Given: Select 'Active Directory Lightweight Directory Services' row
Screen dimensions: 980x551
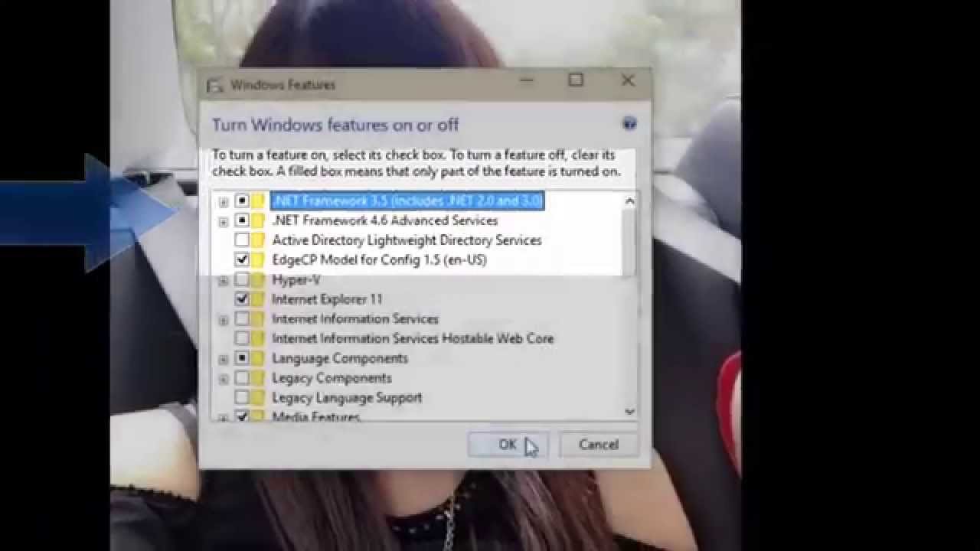Looking at the screenshot, I should click(x=407, y=240).
